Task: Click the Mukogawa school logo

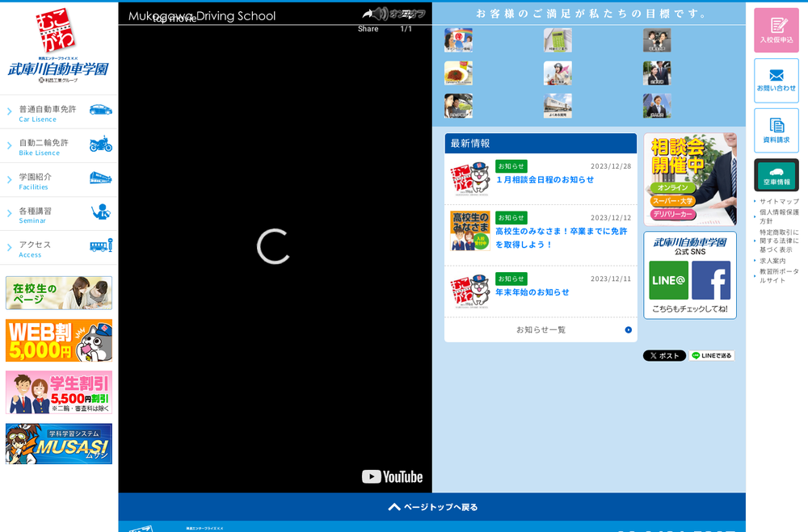Action: (x=58, y=46)
